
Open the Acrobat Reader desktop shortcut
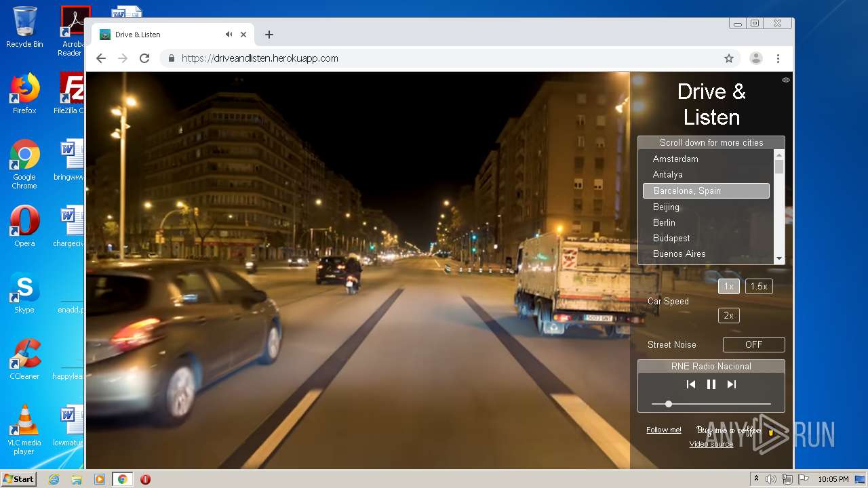[71, 30]
